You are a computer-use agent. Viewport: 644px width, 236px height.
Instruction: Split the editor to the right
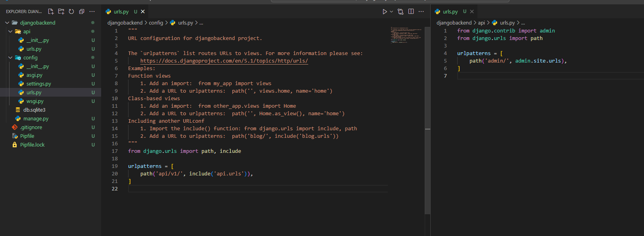click(411, 11)
